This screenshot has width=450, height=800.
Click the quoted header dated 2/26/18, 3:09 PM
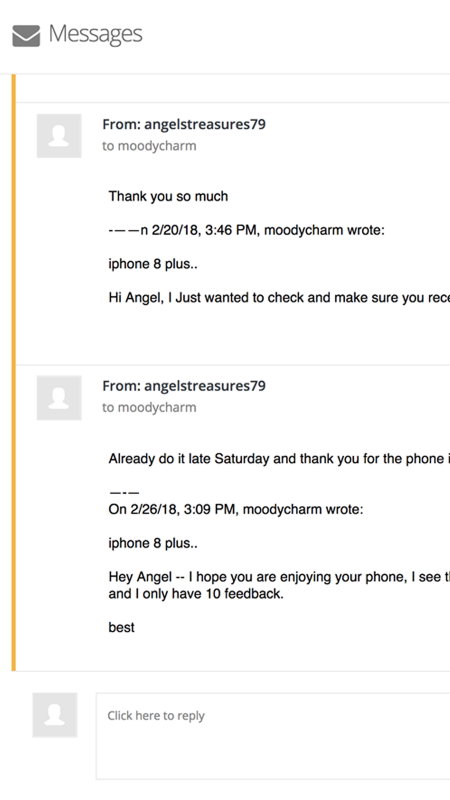click(x=236, y=510)
